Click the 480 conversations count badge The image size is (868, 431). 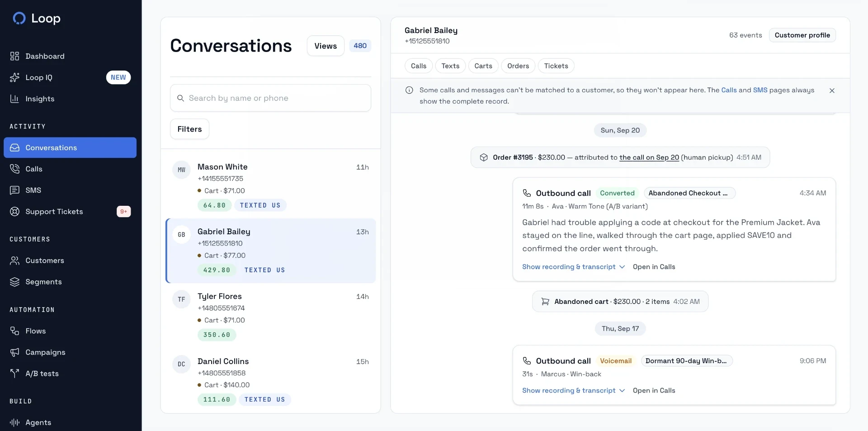tap(360, 46)
